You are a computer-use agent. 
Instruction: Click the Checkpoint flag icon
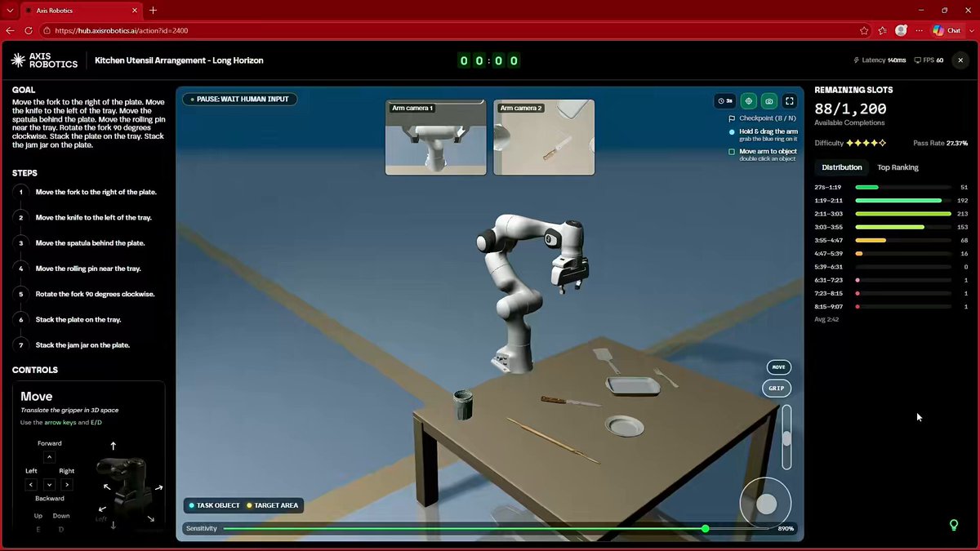click(x=732, y=118)
